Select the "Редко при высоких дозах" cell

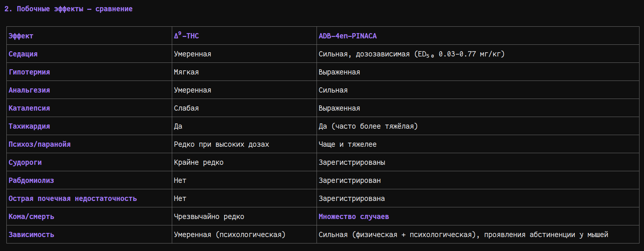pyautogui.click(x=221, y=145)
